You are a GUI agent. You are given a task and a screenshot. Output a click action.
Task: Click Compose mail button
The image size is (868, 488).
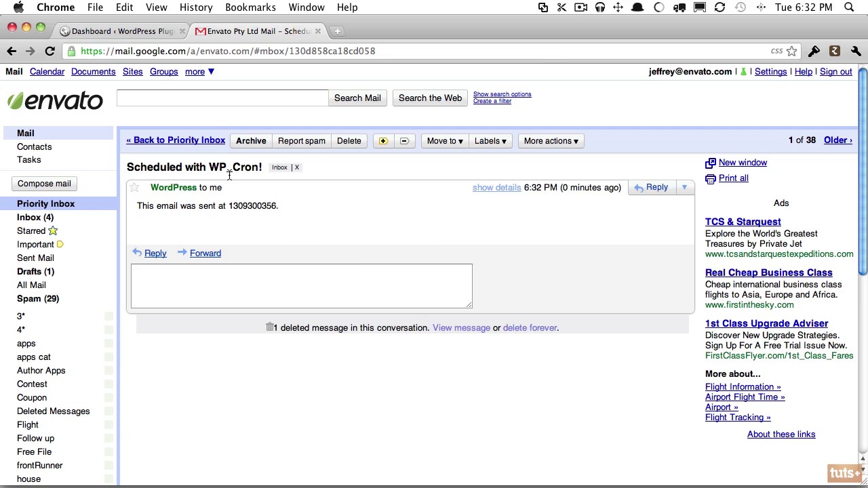coord(44,184)
